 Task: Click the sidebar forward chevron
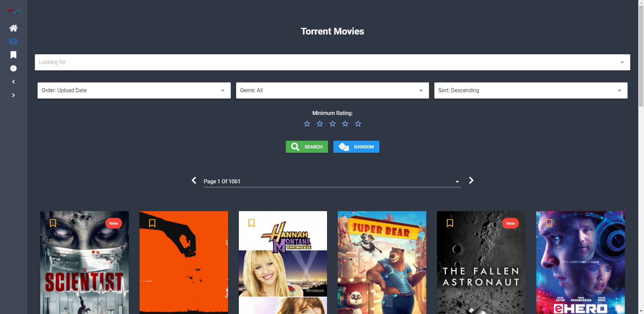point(13,95)
